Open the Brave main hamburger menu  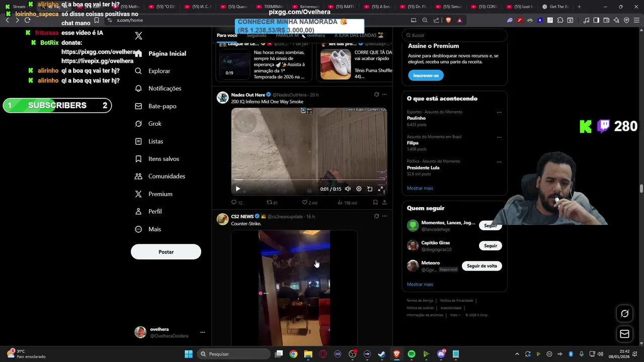click(636, 20)
